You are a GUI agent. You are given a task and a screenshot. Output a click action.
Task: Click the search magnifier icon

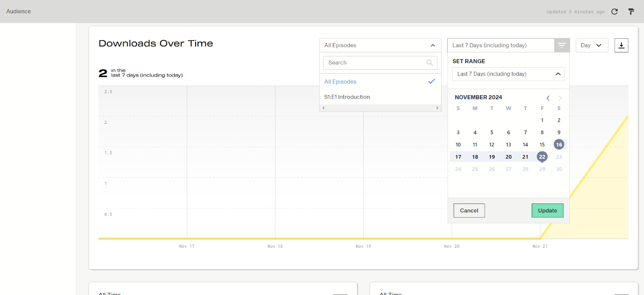pos(429,63)
